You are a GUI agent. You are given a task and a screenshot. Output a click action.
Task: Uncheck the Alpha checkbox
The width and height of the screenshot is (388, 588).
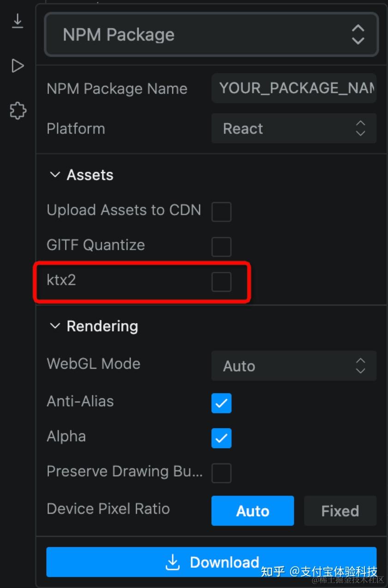click(x=221, y=438)
